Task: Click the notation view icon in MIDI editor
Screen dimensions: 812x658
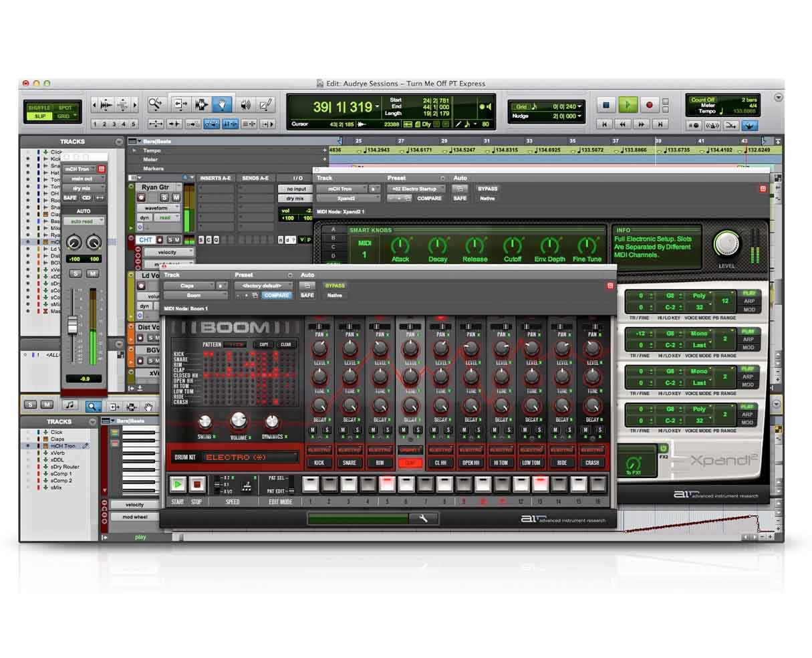Action: click(70, 405)
